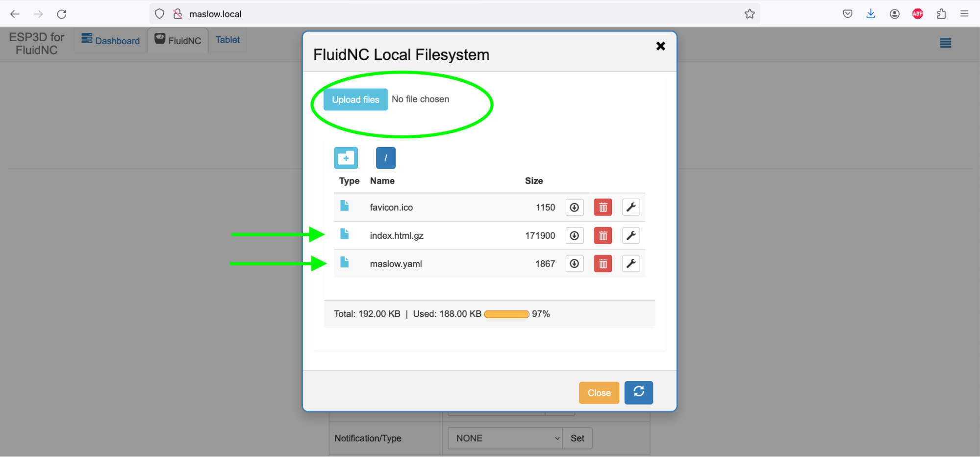Click the refresh file list button
Image resolution: width=980 pixels, height=457 pixels.
click(x=638, y=392)
